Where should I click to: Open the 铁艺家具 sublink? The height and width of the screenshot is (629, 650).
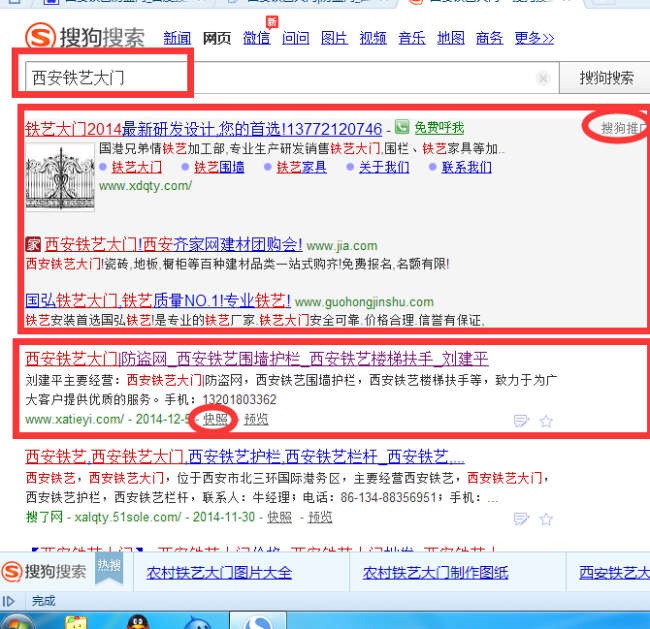click(301, 167)
